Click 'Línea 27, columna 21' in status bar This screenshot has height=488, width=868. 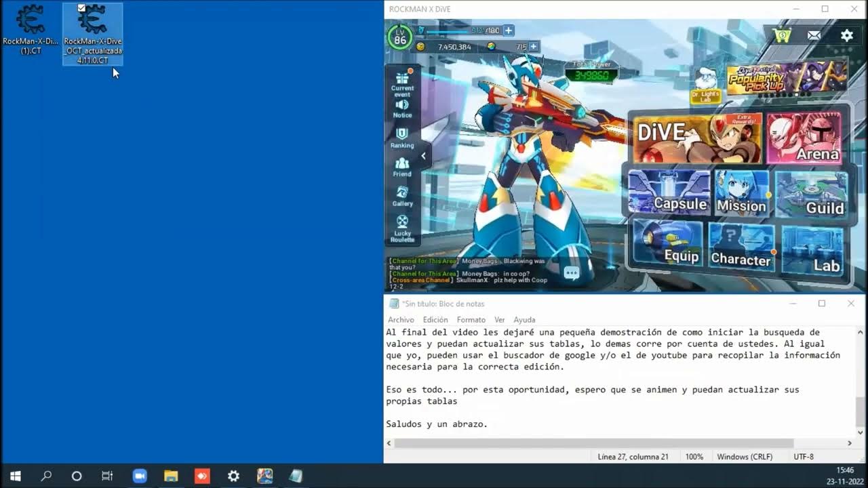coord(633,457)
